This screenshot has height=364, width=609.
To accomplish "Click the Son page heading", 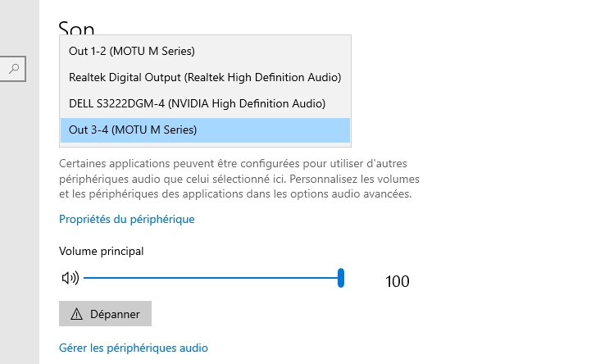I will 76,28.
